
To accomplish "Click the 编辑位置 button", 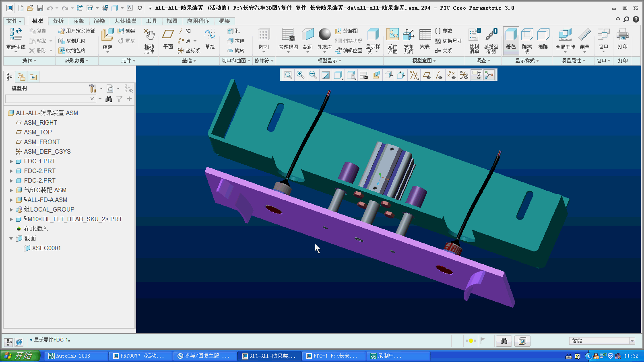I will [349, 51].
